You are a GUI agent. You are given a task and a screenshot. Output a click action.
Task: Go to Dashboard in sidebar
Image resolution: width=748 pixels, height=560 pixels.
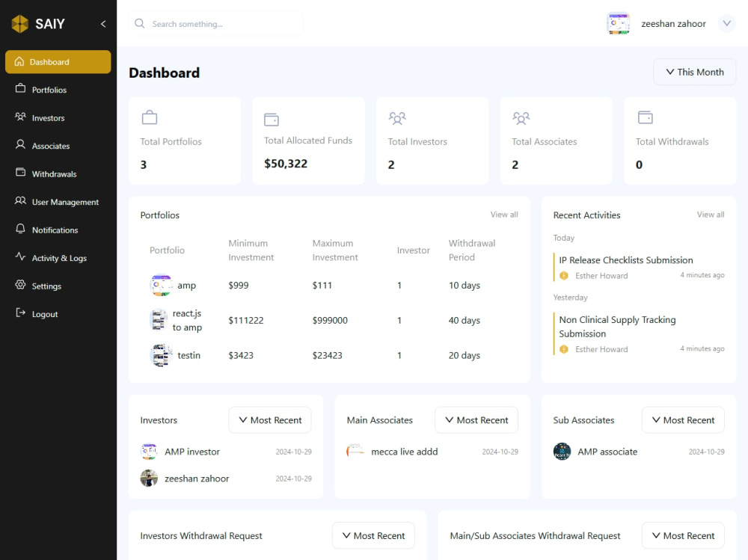tap(58, 62)
